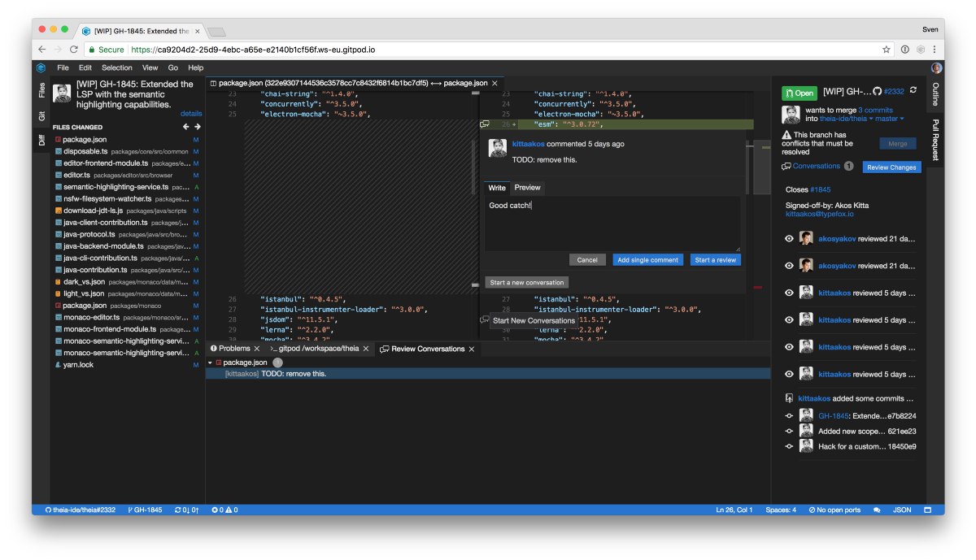Click the Theia logo icon left of File menu
The width and height of the screenshot is (976, 560).
(41, 67)
